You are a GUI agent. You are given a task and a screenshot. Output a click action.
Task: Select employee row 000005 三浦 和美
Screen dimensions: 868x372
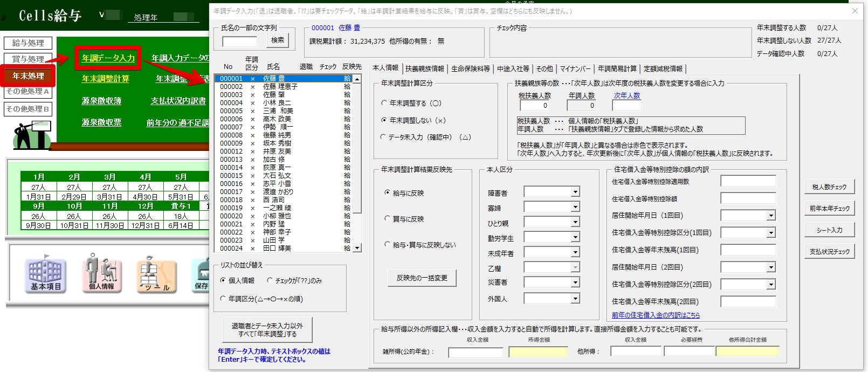coord(284,111)
